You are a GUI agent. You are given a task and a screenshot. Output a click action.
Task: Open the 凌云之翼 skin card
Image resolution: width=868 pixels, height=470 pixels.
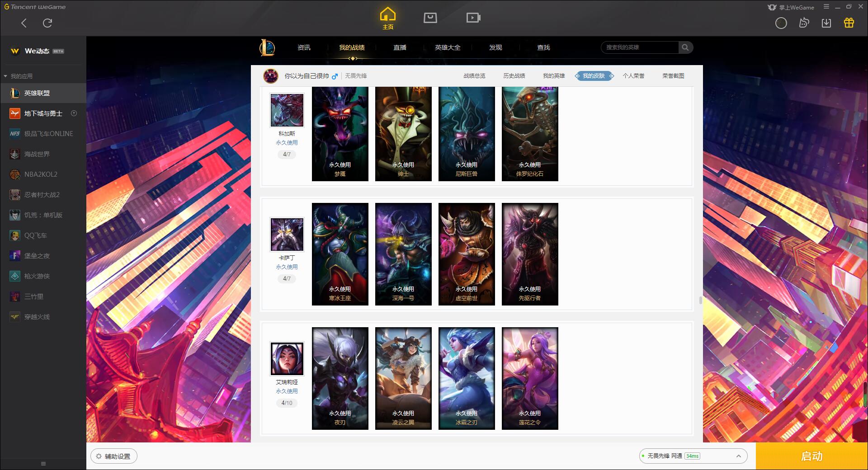point(403,378)
